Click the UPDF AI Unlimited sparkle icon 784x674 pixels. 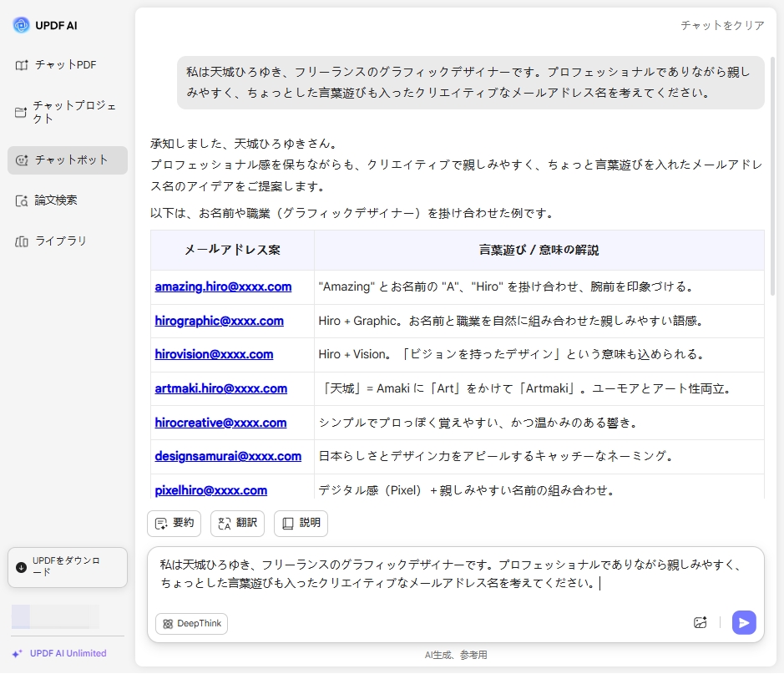click(x=18, y=654)
